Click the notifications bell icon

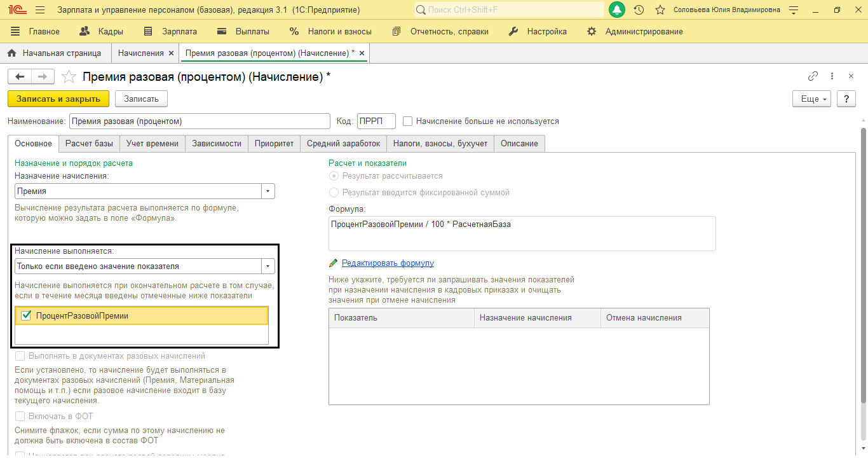point(616,10)
